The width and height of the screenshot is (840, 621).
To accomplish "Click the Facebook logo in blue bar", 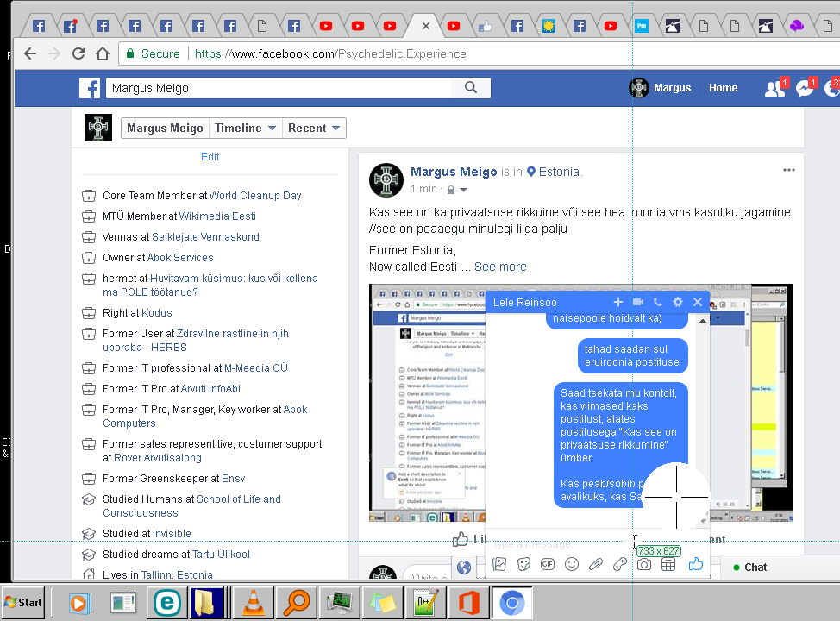I will (x=90, y=88).
